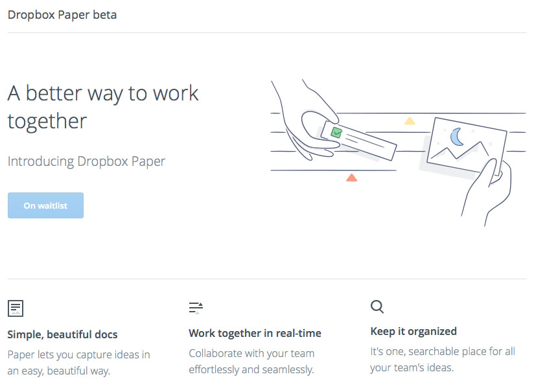Click the Keep it organized heading
The height and width of the screenshot is (392, 547).
click(413, 331)
